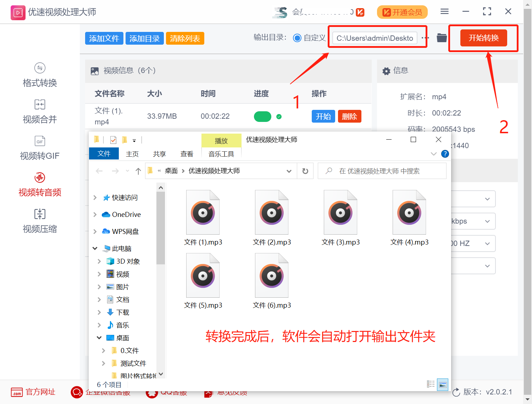Select the 自定义 custom output radio button

point(297,38)
